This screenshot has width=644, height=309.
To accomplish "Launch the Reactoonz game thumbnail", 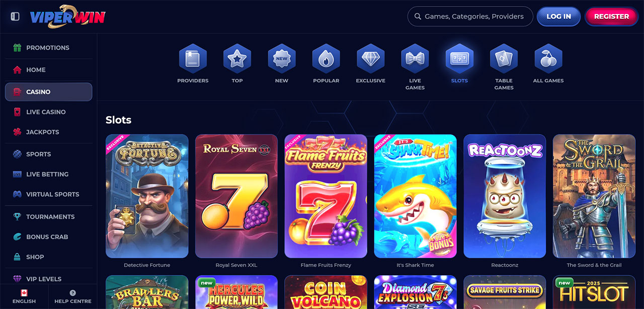I will [x=505, y=196].
